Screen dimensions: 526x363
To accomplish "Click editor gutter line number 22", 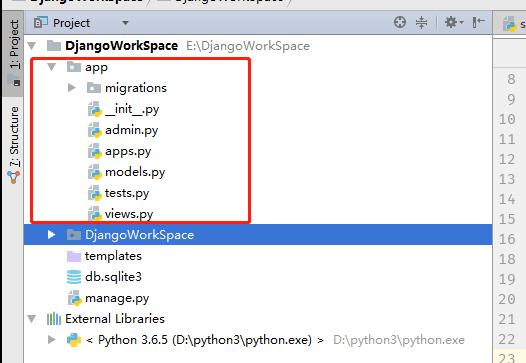I will [x=507, y=339].
